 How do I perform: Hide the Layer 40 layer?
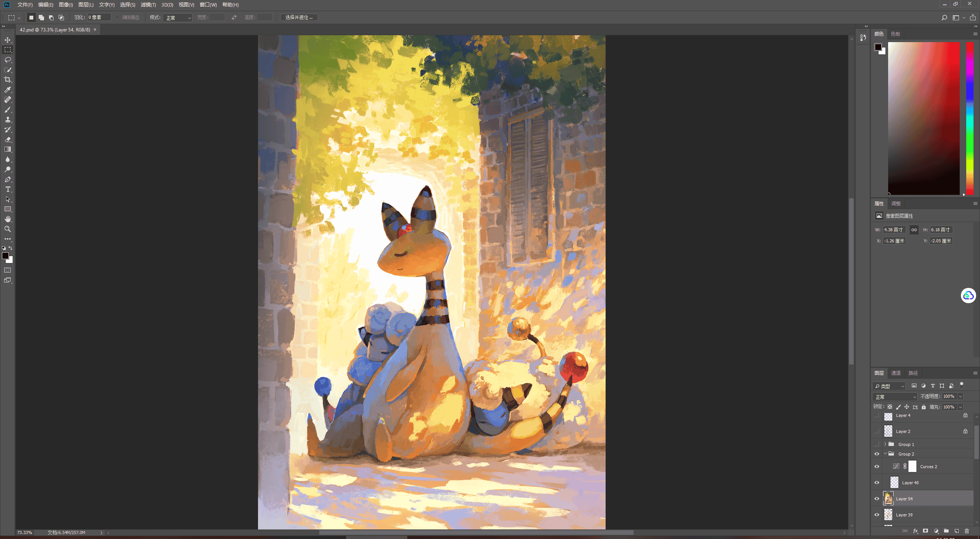pos(877,483)
